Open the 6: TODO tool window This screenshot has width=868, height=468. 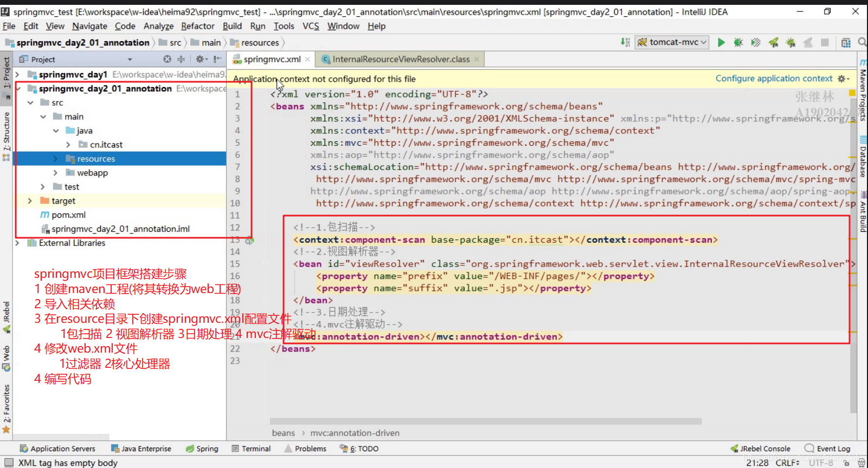point(359,448)
